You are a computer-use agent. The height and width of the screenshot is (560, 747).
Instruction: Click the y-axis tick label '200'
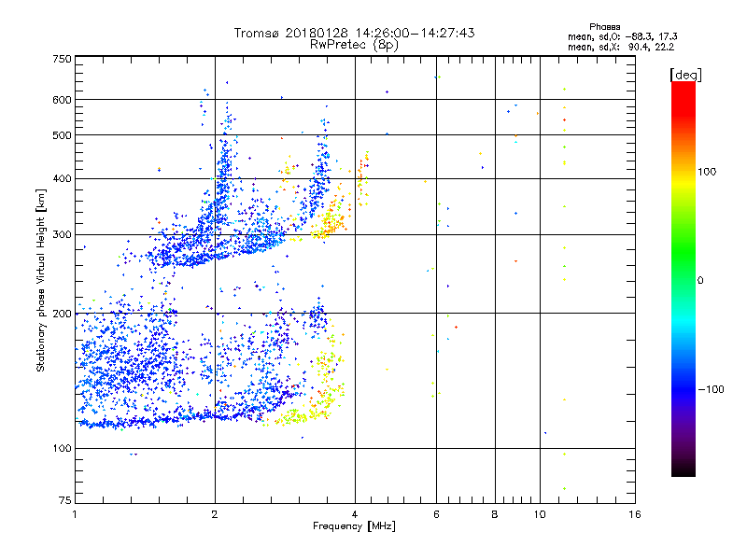click(x=62, y=314)
